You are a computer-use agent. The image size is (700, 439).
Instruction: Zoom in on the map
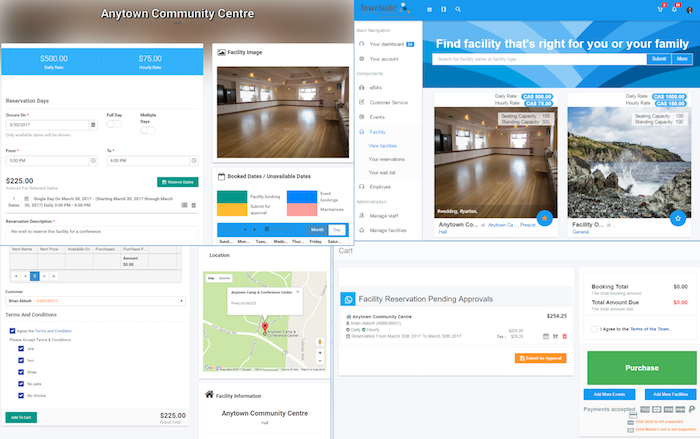click(320, 353)
